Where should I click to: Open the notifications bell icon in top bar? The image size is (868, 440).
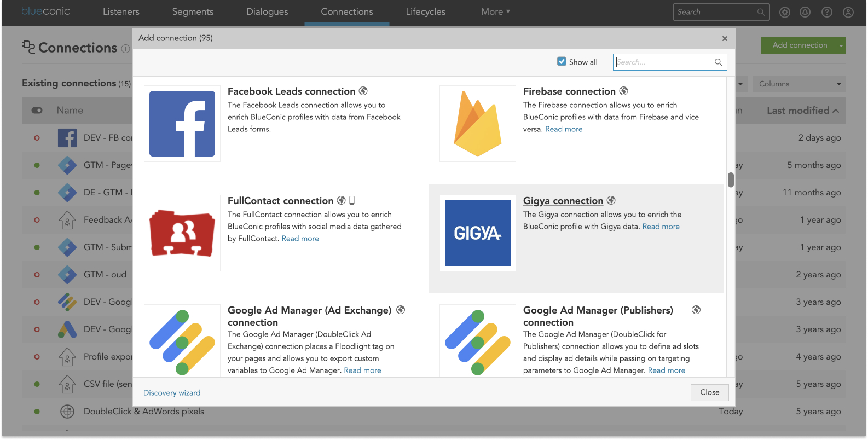pyautogui.click(x=805, y=12)
